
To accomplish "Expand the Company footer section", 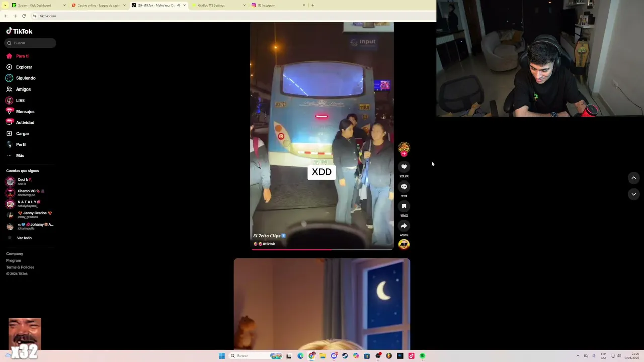I will tap(15, 254).
